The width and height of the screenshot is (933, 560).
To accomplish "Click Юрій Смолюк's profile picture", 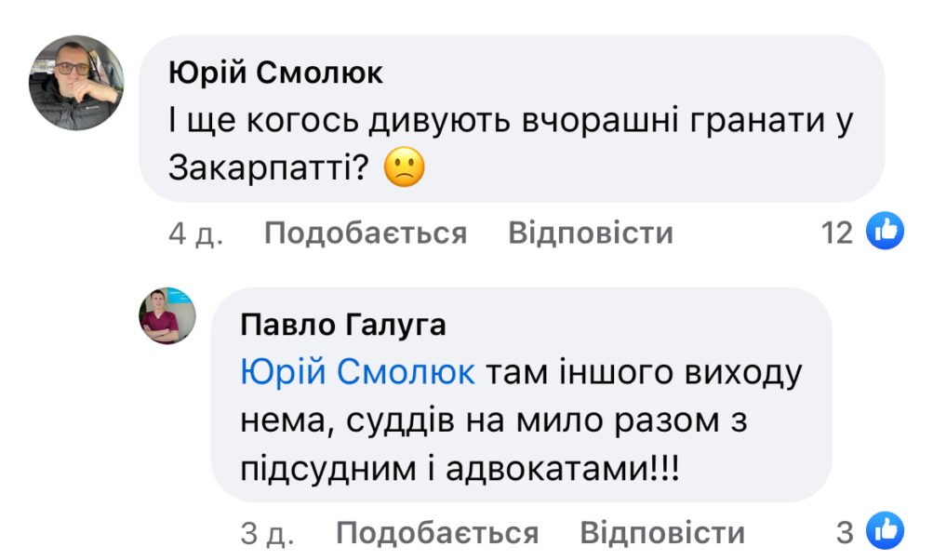I will click(76, 83).
